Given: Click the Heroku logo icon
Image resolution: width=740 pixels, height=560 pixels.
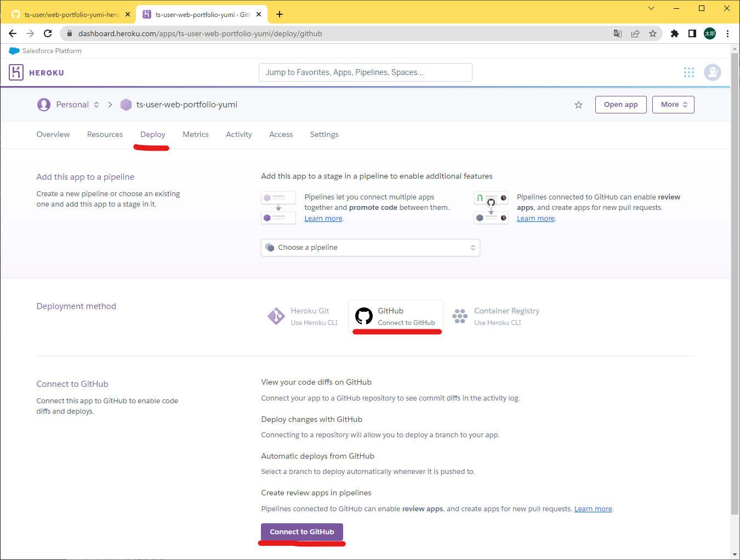Looking at the screenshot, I should [x=16, y=72].
